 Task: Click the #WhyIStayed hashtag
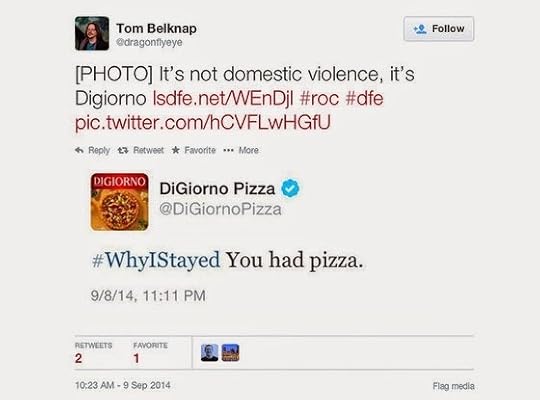pyautogui.click(x=156, y=260)
